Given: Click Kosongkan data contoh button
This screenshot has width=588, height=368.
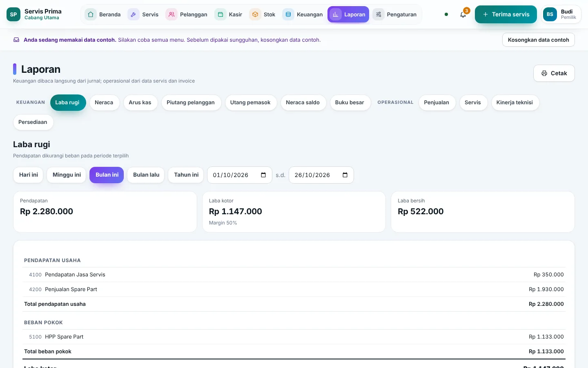Looking at the screenshot, I should coord(539,40).
